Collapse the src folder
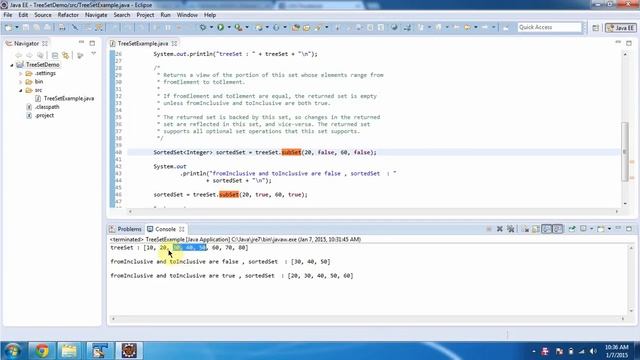 pyautogui.click(x=20, y=90)
